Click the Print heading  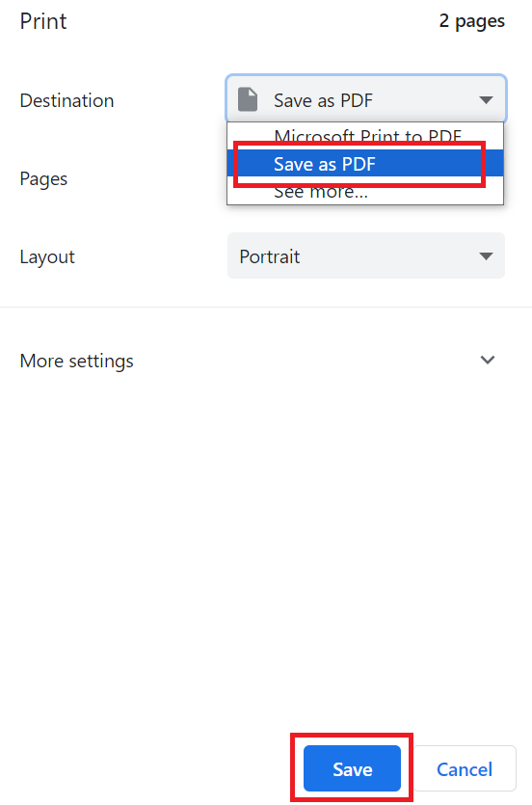click(43, 21)
